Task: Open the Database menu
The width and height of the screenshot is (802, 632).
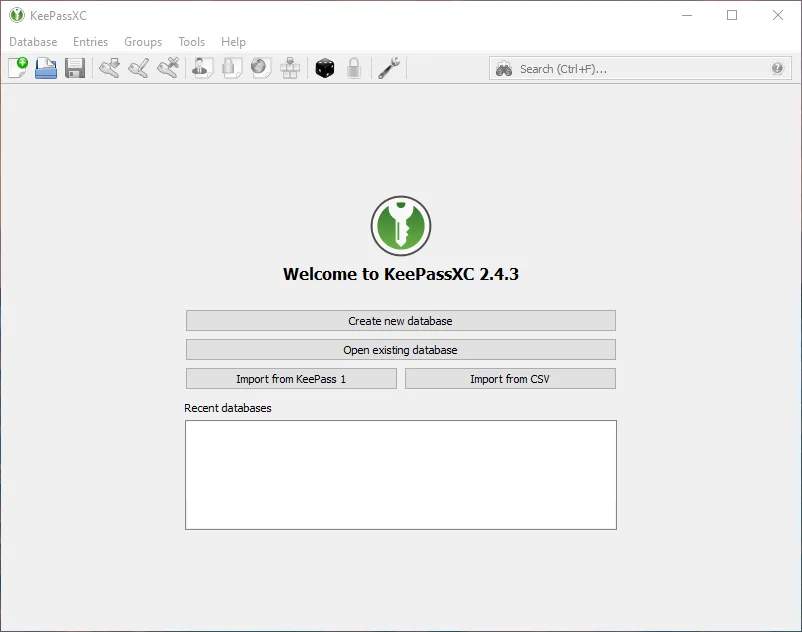Action: point(33,42)
